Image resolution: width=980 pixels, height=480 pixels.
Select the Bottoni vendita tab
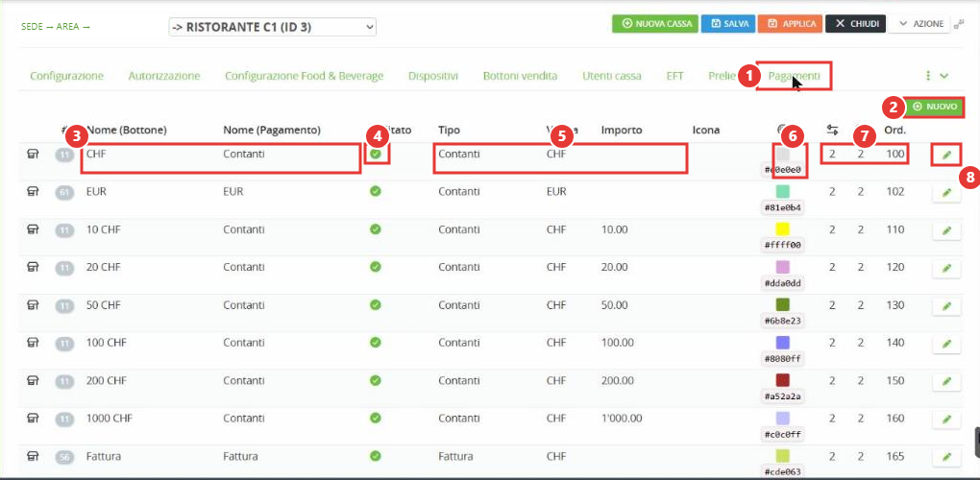[x=520, y=76]
